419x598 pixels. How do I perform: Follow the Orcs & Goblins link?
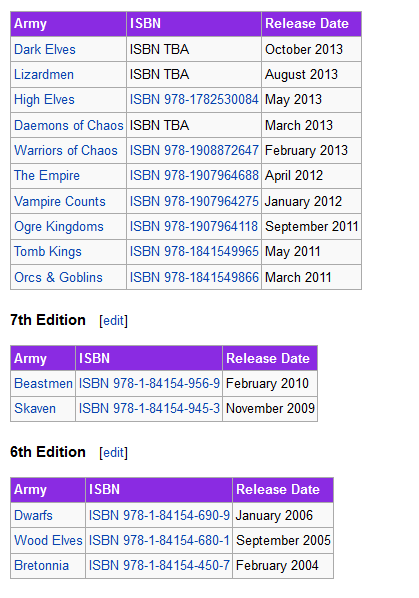[x=58, y=277]
